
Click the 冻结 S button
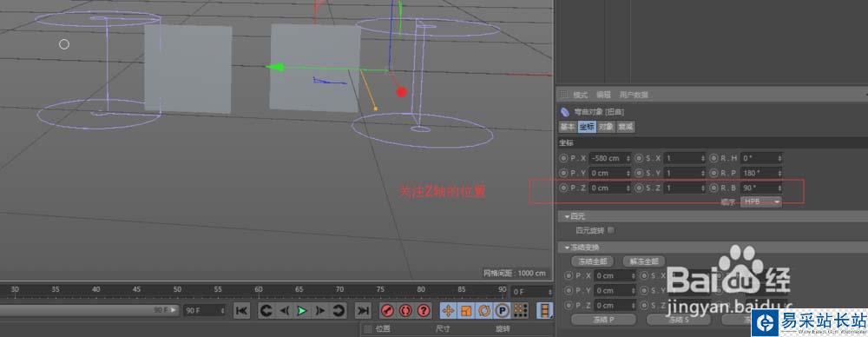click(679, 320)
